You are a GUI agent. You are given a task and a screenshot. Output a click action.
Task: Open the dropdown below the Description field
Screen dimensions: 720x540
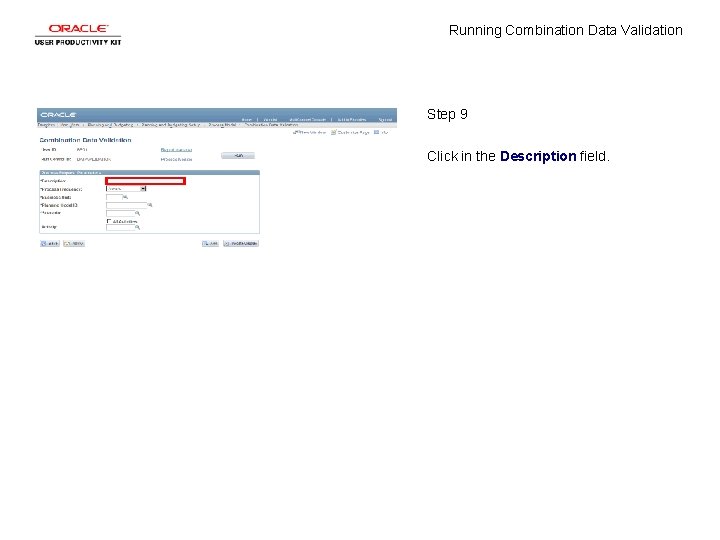pyautogui.click(x=126, y=189)
